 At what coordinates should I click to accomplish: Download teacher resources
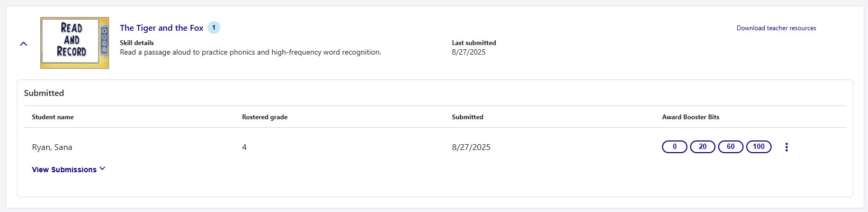(776, 28)
